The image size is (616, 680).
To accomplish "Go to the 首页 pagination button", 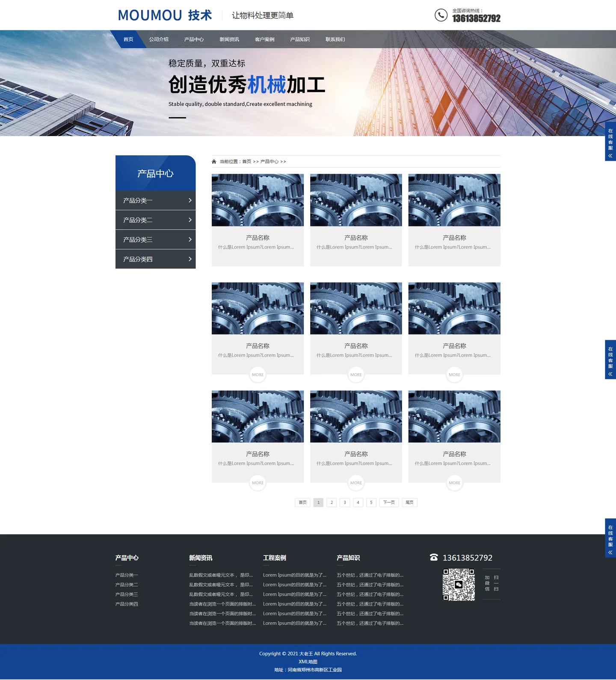I will [302, 502].
